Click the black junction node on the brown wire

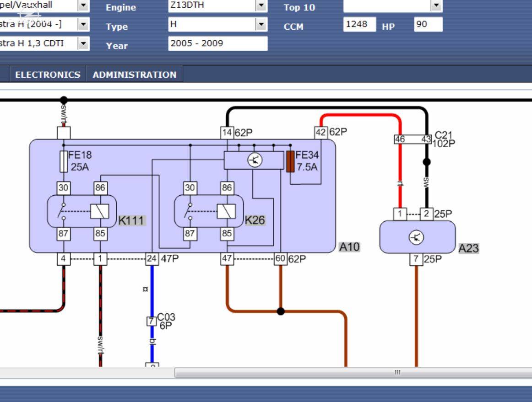[281, 311]
